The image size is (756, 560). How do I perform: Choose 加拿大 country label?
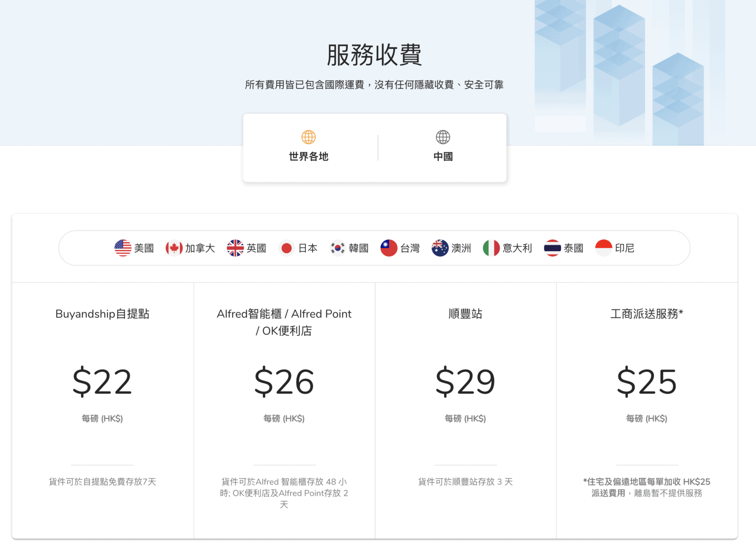point(200,248)
